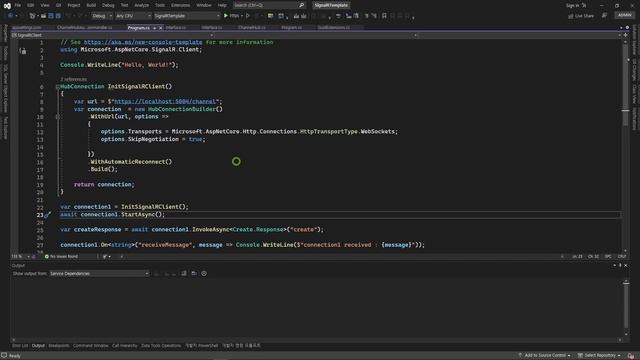This screenshot has width=640, height=360.
Task: Click the Visual Studio logo icon
Action: point(7,6)
